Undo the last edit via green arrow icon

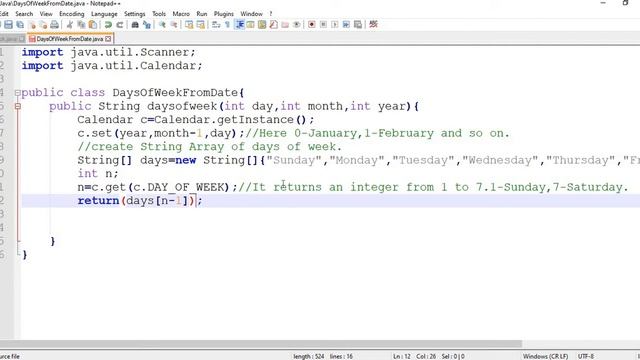point(108,24)
